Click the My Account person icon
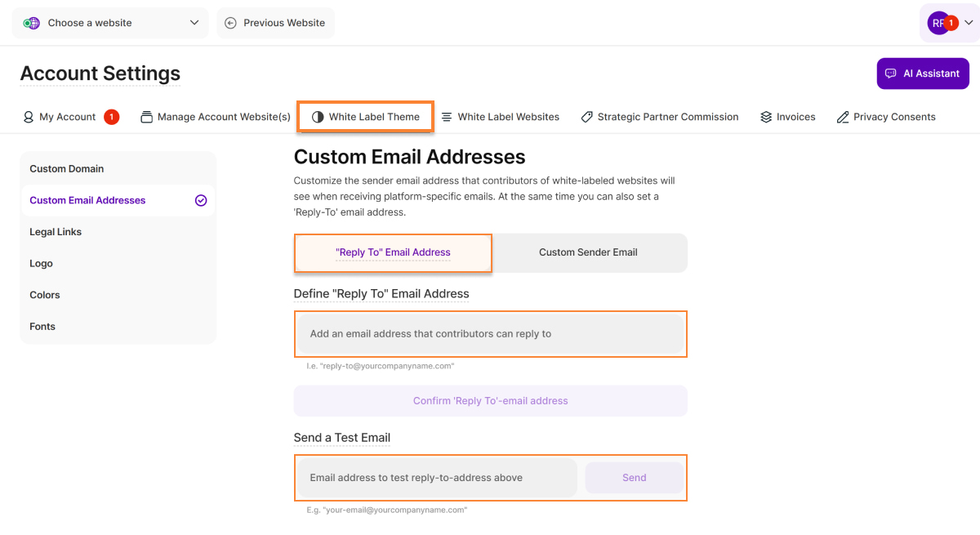 (x=29, y=117)
